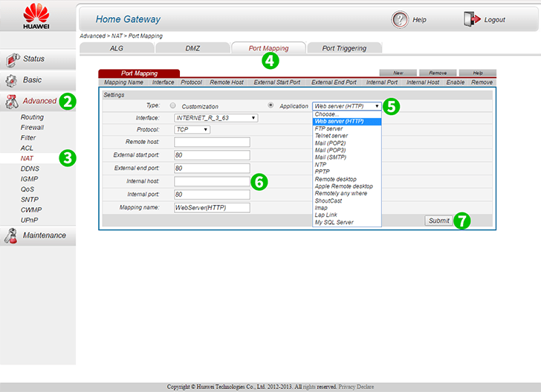Open UPnP in the sidebar
Viewport: 541px width, 392px height.
(29, 220)
